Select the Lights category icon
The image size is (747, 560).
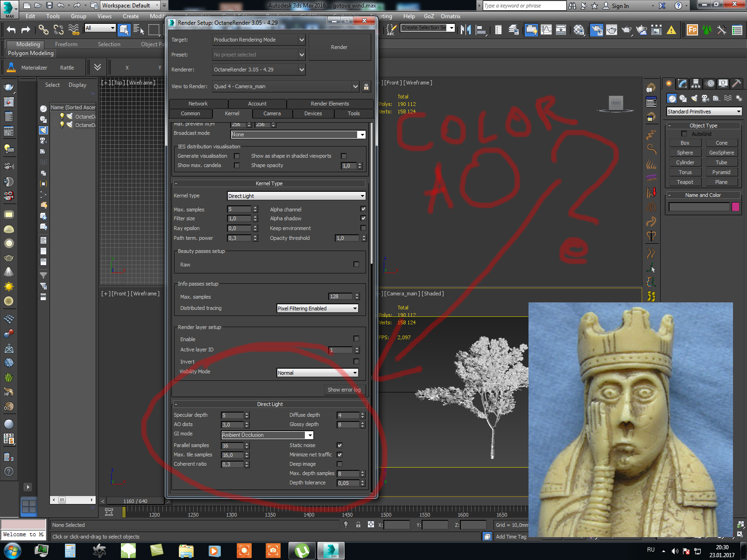(x=694, y=98)
